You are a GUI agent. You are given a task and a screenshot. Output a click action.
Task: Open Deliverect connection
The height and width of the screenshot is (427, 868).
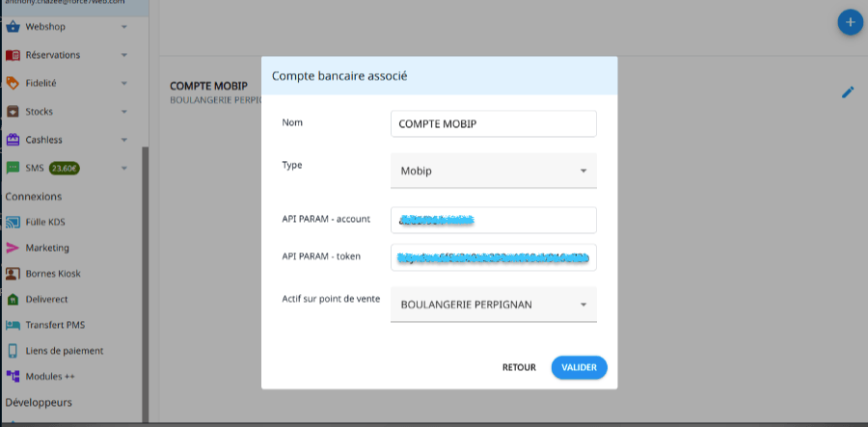46,299
